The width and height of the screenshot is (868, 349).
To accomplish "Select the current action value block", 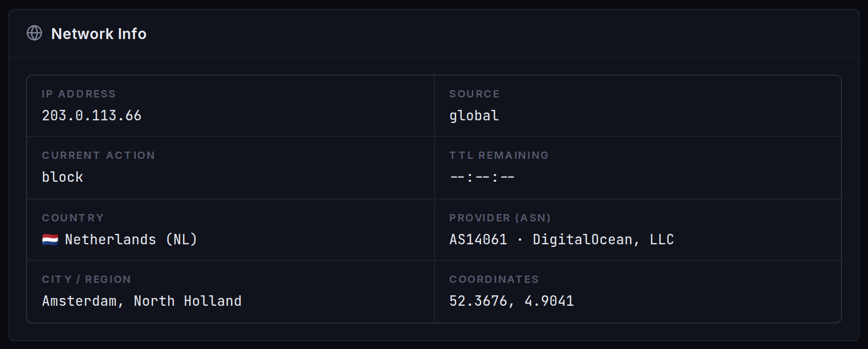I will point(63,177).
